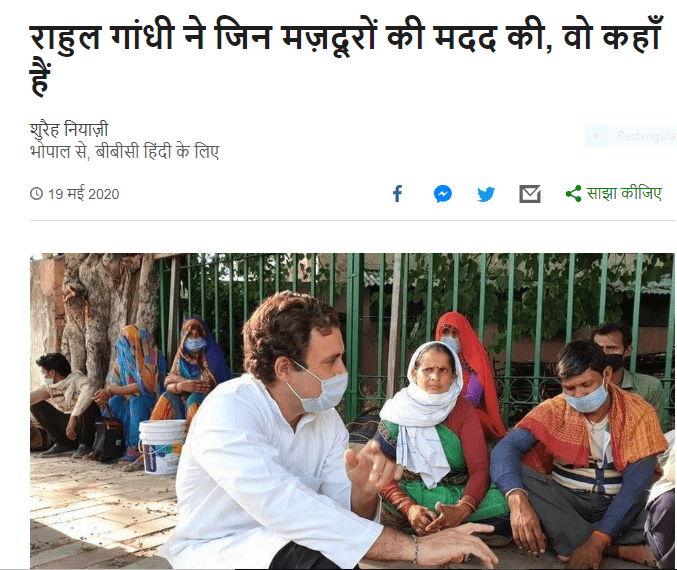Viewport: 677px width, 570px height.
Task: Click the राहुल गांधी article headline
Action: tap(345, 57)
